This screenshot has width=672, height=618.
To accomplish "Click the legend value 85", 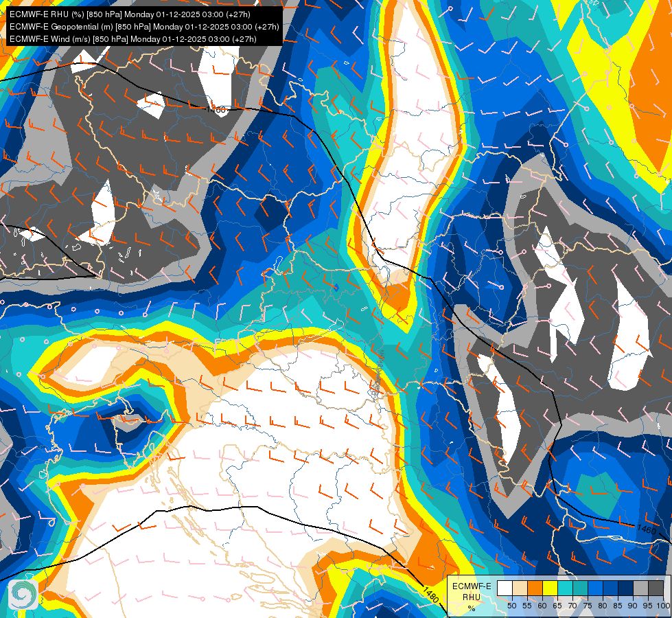I will [618, 606].
